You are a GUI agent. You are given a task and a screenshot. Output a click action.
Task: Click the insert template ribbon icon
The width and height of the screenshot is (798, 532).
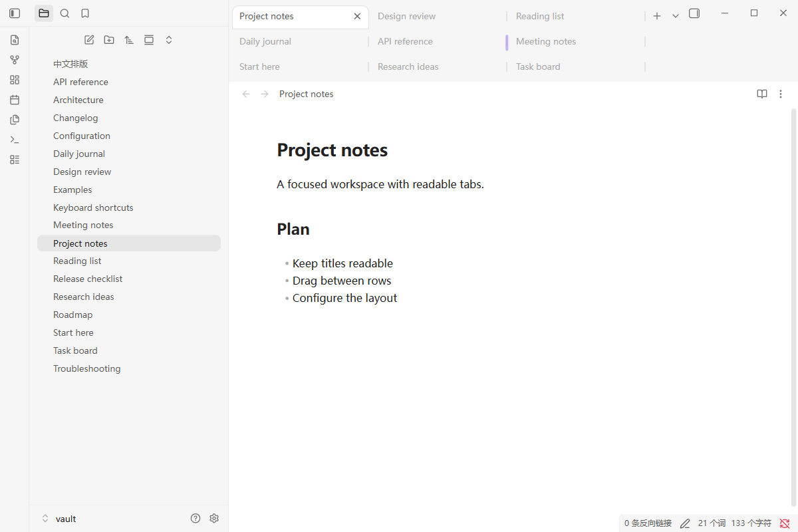15,120
